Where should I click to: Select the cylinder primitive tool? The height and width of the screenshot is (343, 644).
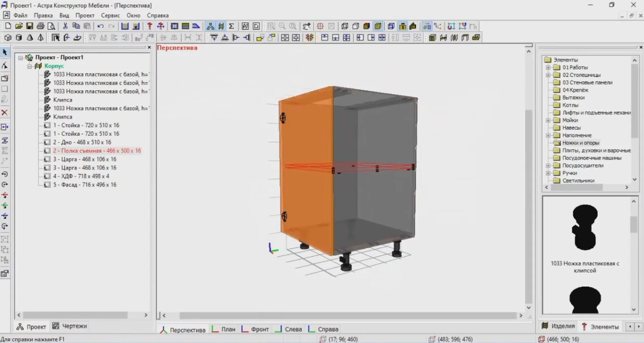(x=19, y=38)
